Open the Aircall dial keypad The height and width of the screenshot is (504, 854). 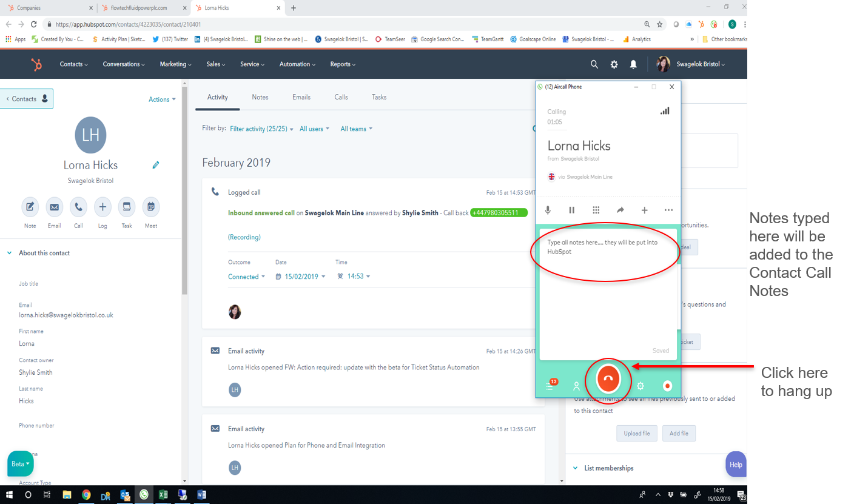(596, 210)
